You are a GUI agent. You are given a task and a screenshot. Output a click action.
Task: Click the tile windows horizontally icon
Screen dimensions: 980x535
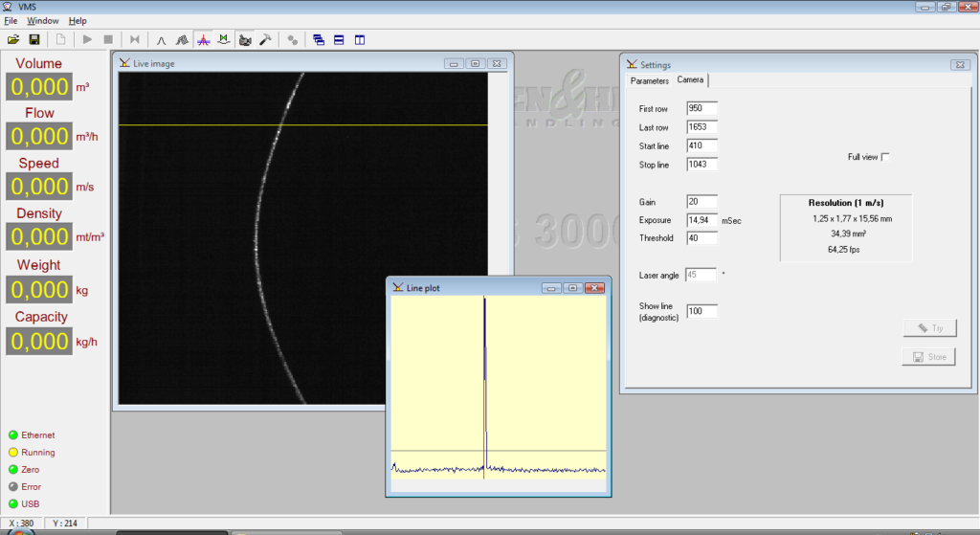point(339,39)
